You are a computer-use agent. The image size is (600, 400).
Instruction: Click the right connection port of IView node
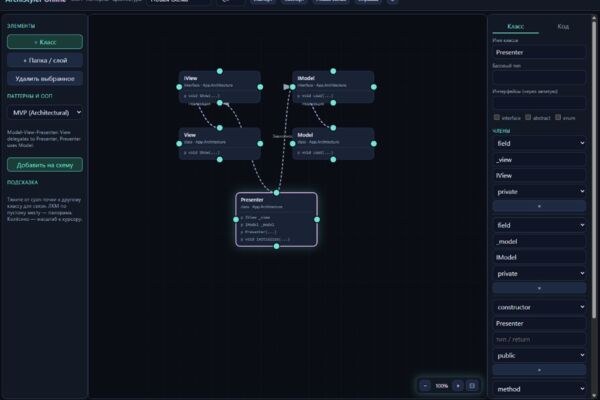pyautogui.click(x=260, y=87)
